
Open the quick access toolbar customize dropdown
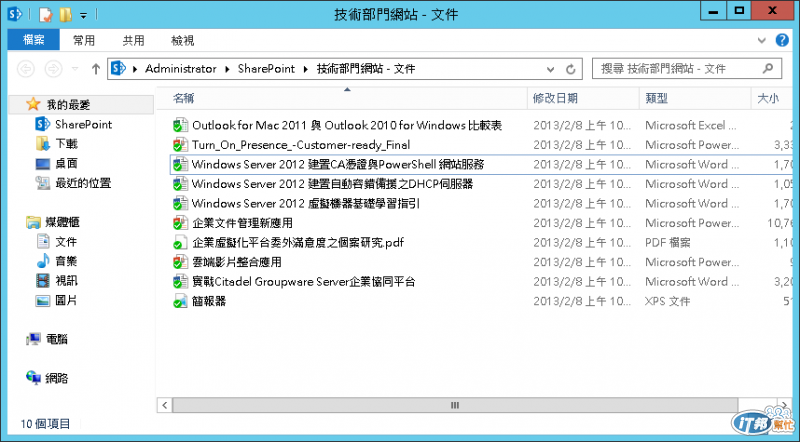(x=83, y=16)
